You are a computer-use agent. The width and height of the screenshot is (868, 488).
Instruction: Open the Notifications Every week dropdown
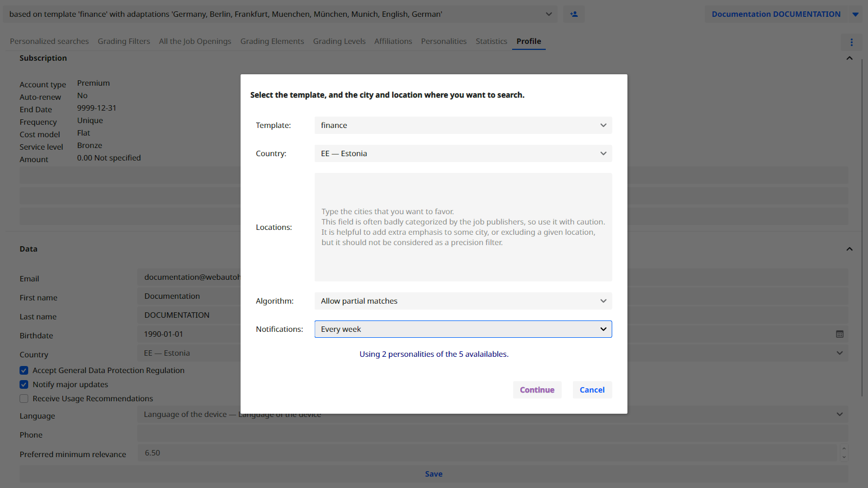[x=463, y=329]
